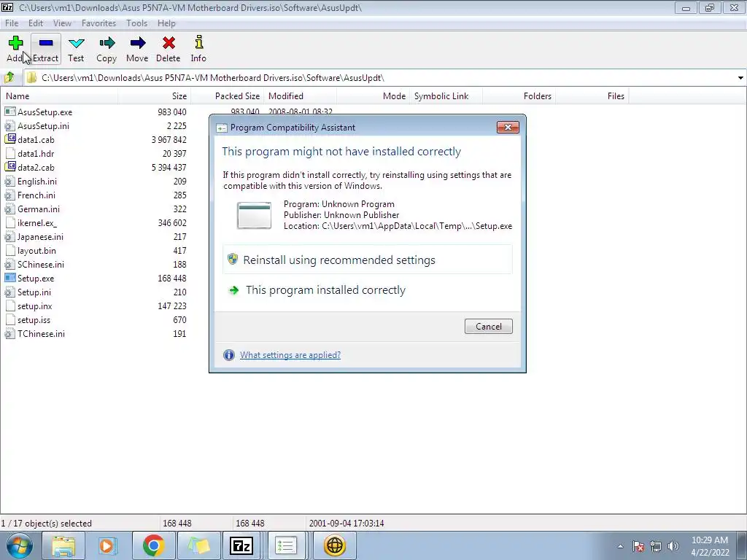The width and height of the screenshot is (747, 560).
Task: Go up one folder with the arrow icon
Action: (9, 77)
